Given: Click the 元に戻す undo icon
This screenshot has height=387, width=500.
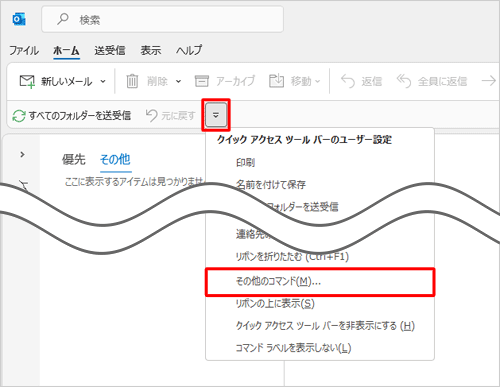Looking at the screenshot, I should click(x=152, y=116).
